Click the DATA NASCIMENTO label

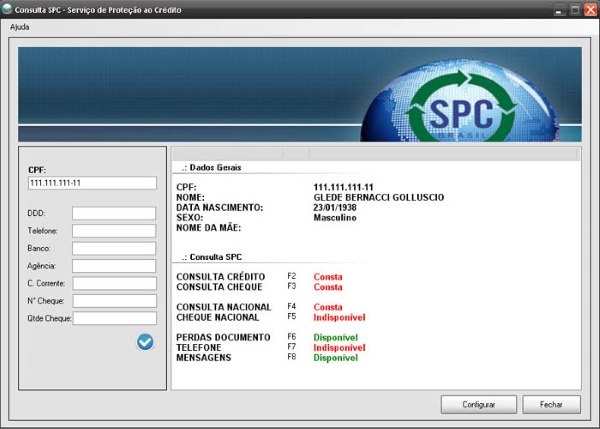click(x=220, y=207)
